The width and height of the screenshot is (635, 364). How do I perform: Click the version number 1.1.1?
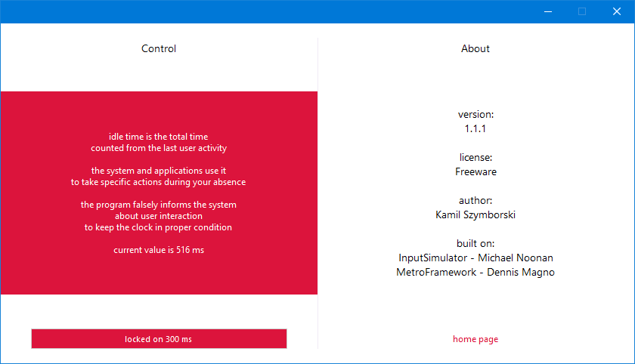[475, 129]
